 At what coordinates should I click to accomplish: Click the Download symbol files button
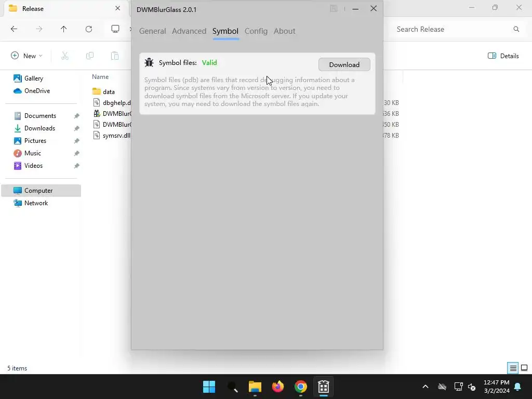tap(344, 64)
